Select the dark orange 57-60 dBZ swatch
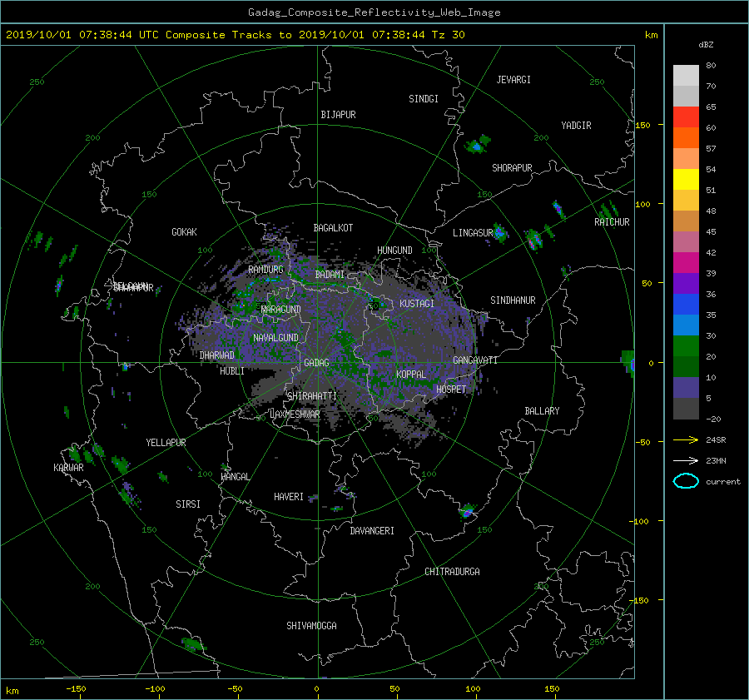The image size is (749, 700). (x=686, y=137)
